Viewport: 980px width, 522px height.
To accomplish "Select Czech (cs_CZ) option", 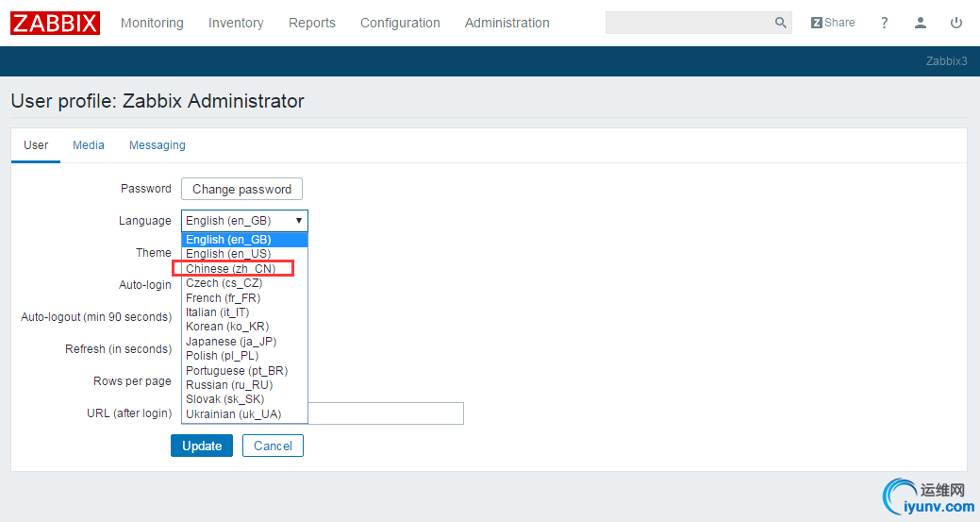I will coord(244,283).
